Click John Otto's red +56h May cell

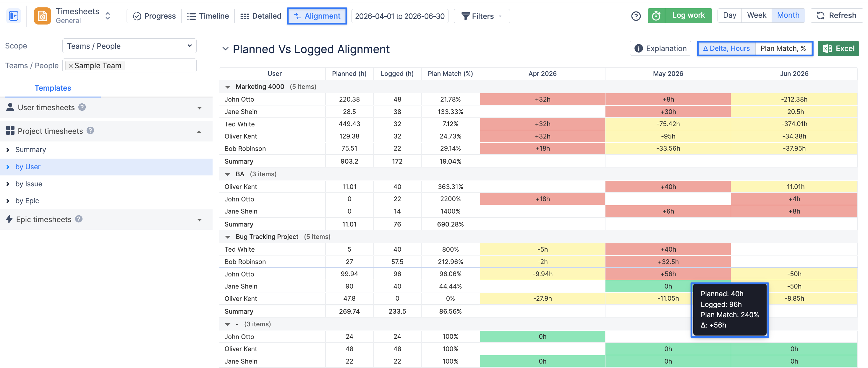668,274
